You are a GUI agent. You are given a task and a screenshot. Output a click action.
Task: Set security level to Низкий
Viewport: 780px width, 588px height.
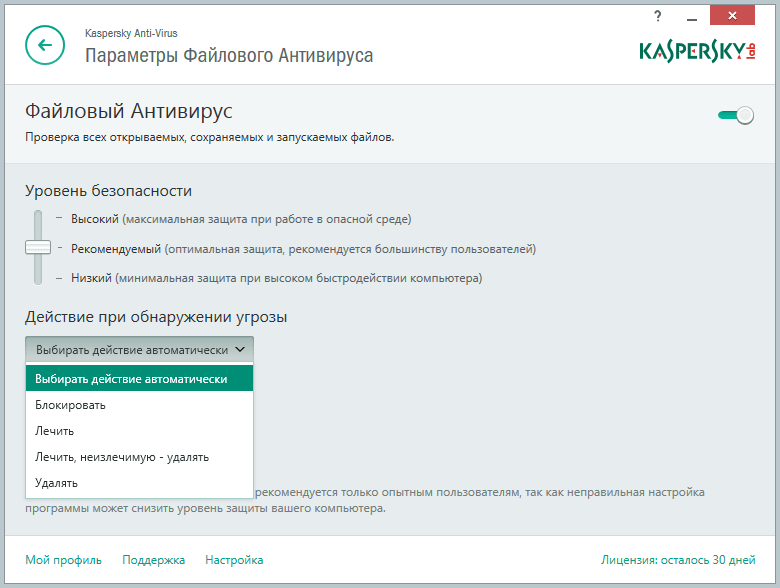click(91, 278)
